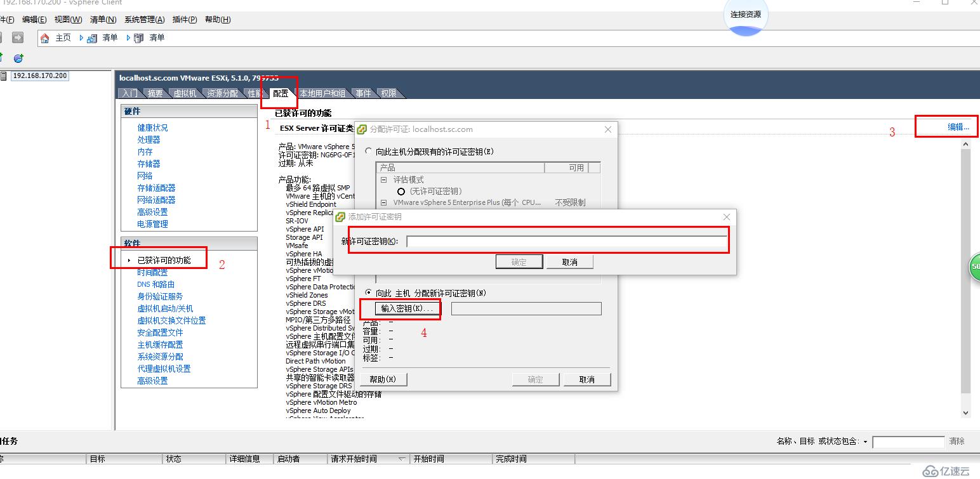Open DNS 和路由 settings
Viewport: 980px width, 479px height.
coord(156,284)
